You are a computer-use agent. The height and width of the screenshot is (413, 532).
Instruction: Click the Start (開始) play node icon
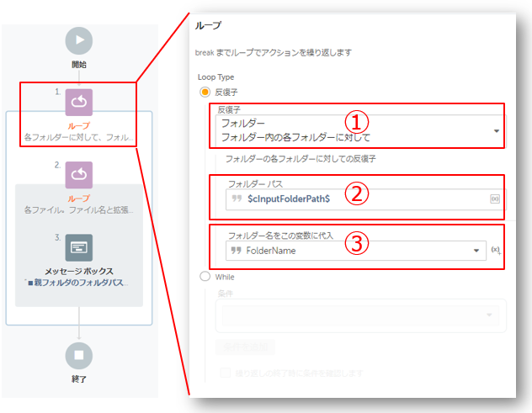(x=79, y=40)
